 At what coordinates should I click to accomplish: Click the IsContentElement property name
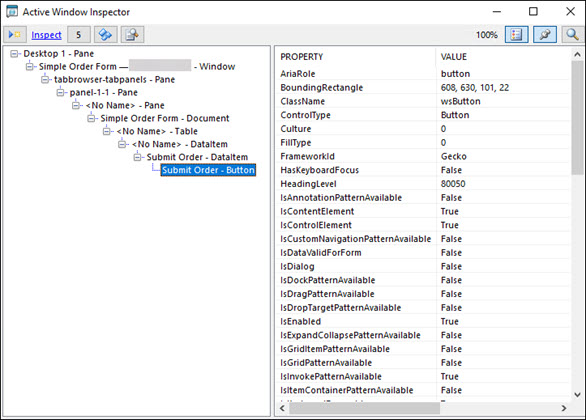tap(317, 211)
